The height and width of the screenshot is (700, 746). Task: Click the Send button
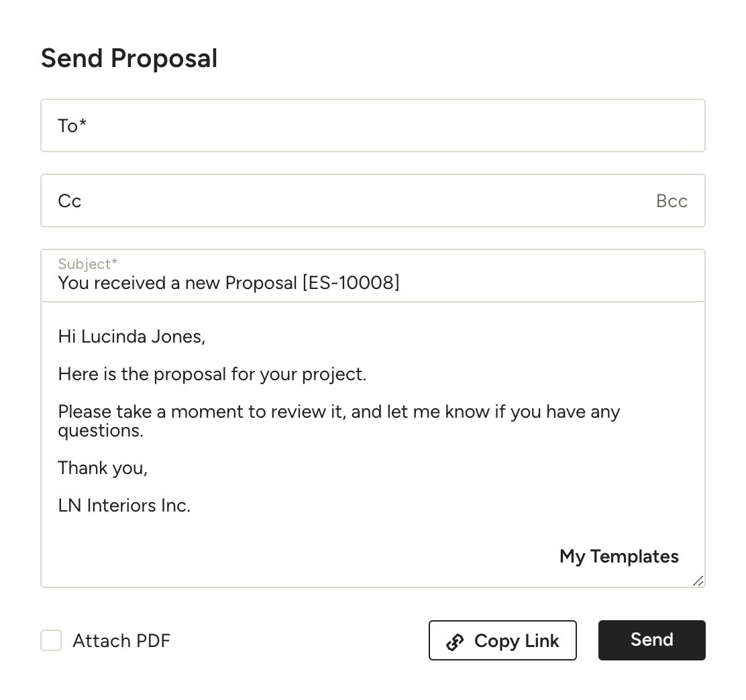(x=651, y=640)
